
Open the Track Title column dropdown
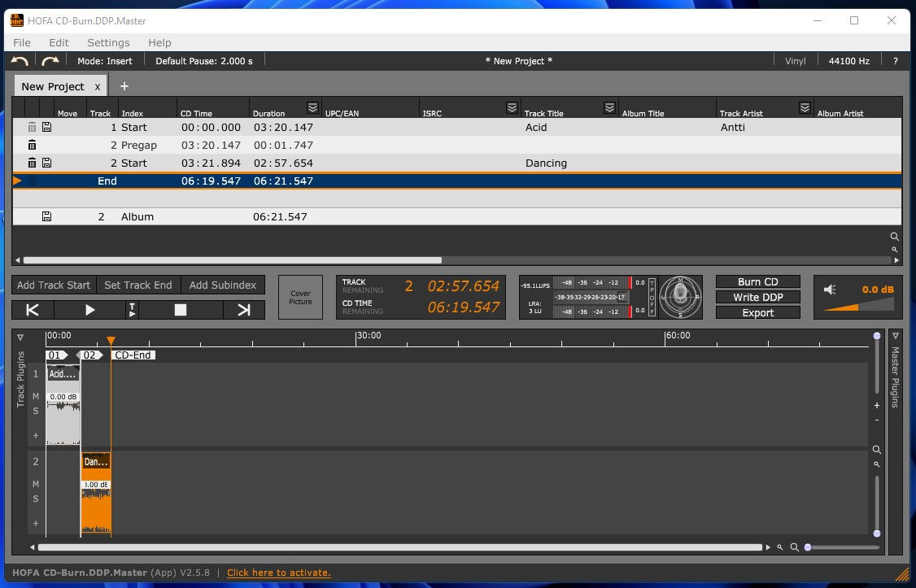tap(609, 108)
